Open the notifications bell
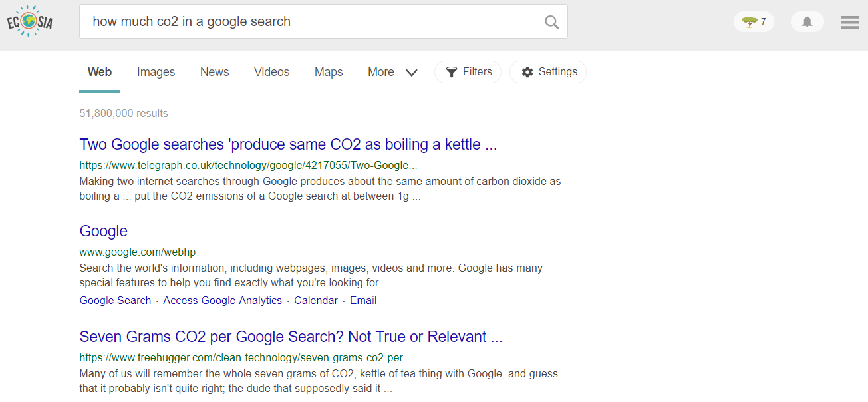Screen dimensions: 868x402 tap(807, 22)
